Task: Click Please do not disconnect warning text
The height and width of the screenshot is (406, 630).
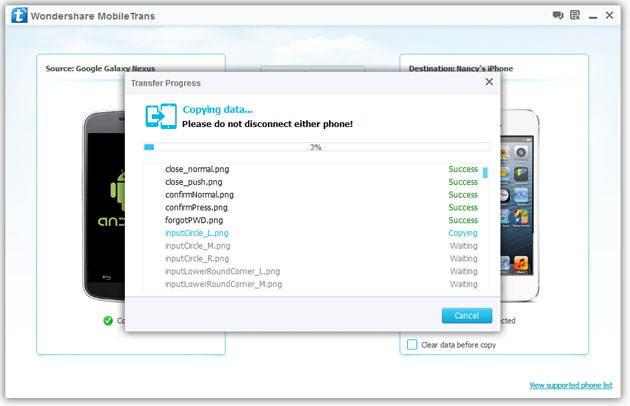Action: [x=267, y=124]
